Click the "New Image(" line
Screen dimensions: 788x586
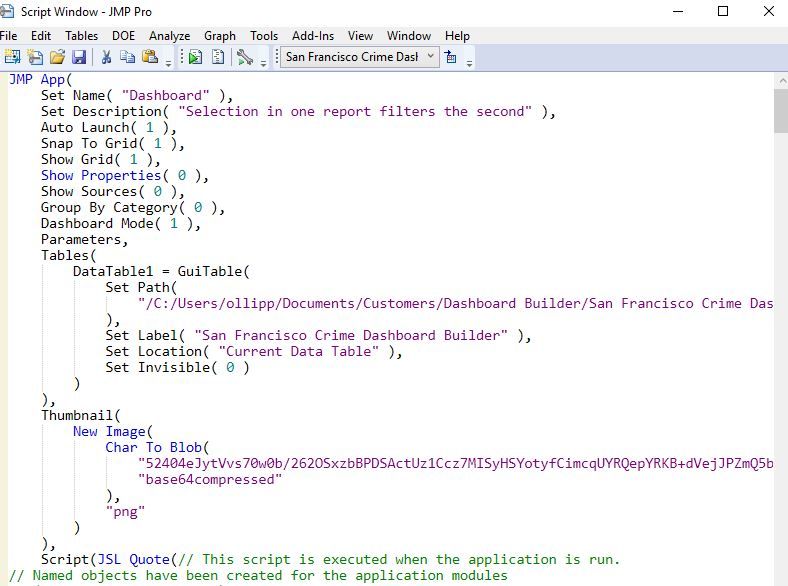(113, 432)
